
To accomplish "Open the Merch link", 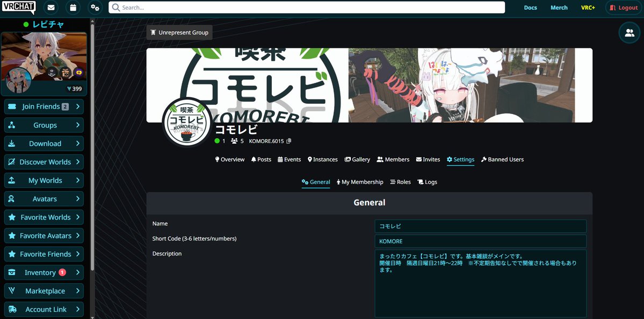I will [x=559, y=8].
